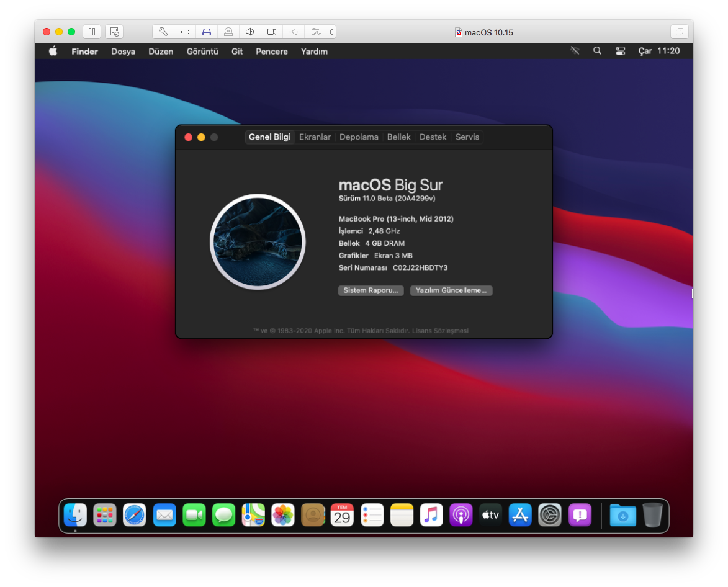The width and height of the screenshot is (728, 587).
Task: Open Mail from the Dock
Action: point(164,515)
